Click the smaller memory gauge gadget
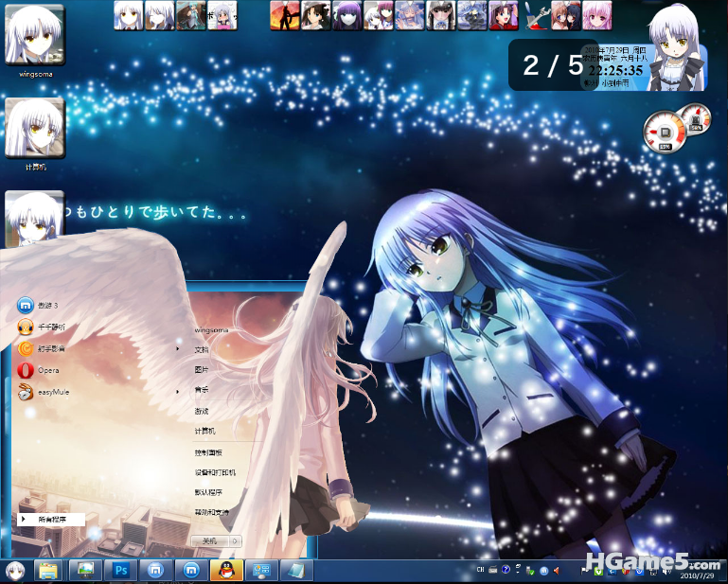Viewport: 728px width, 584px height. [x=696, y=118]
